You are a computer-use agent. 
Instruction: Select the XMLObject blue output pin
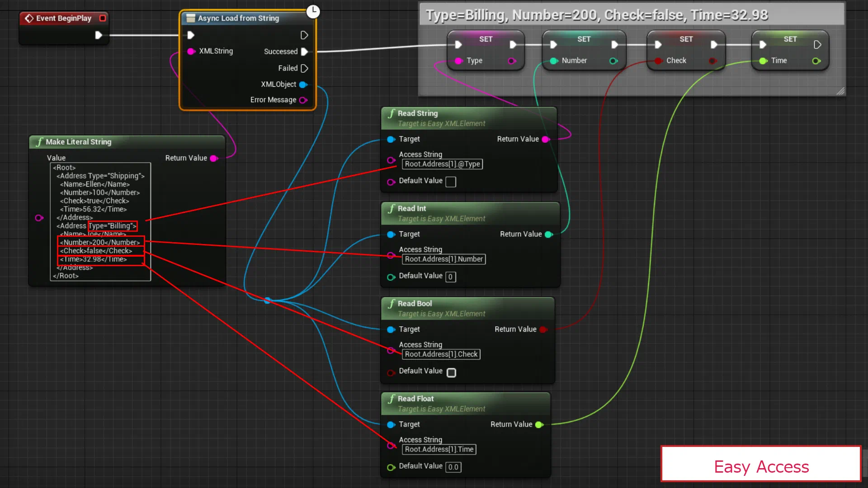tap(303, 84)
